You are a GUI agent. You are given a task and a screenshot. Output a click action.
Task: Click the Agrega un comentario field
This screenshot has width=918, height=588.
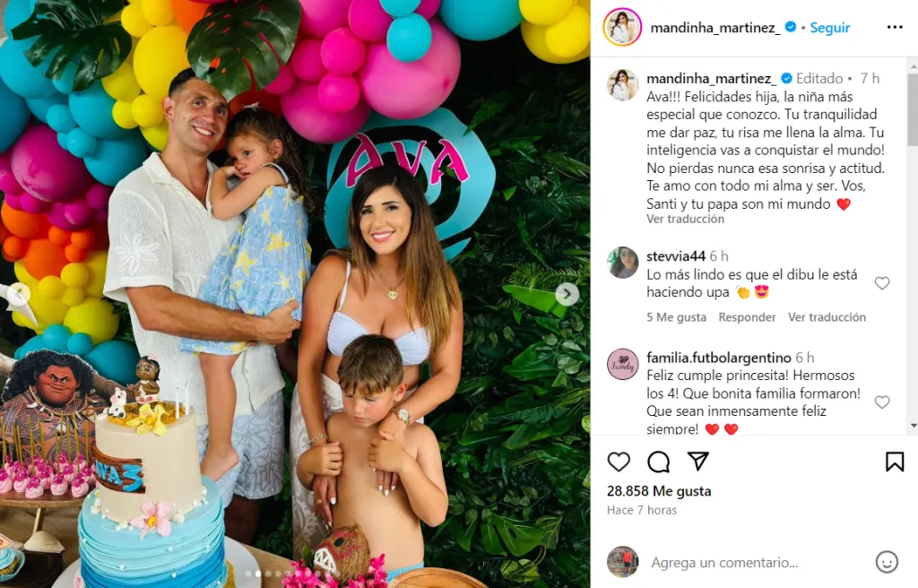click(755, 563)
